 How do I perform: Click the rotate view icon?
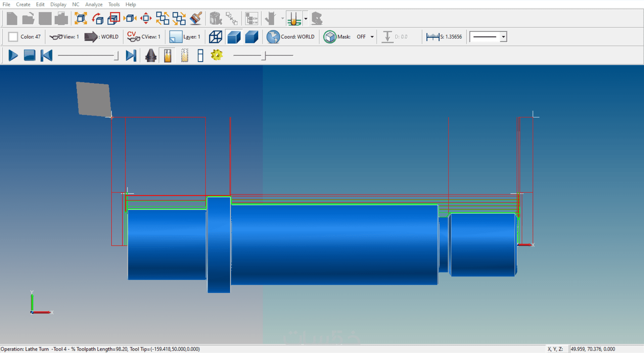(97, 18)
